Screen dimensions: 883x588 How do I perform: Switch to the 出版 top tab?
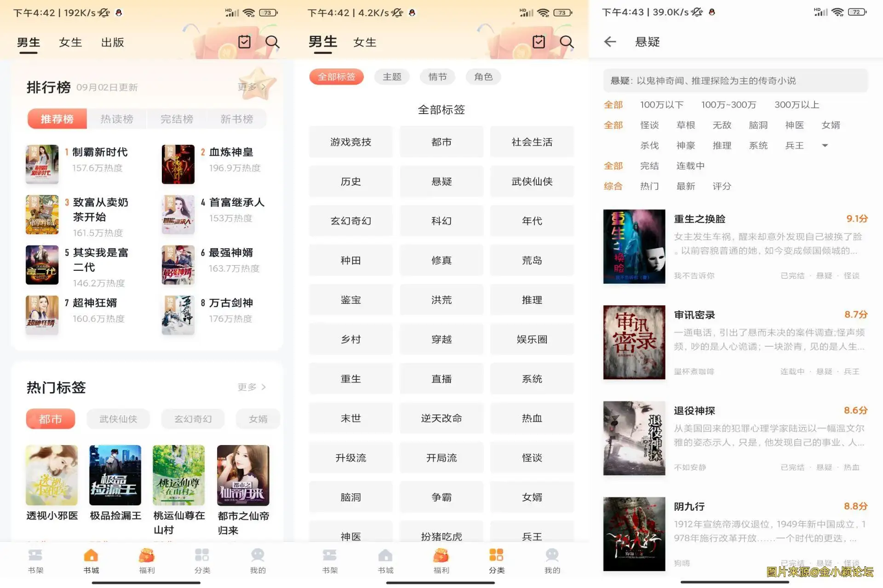pos(113,42)
